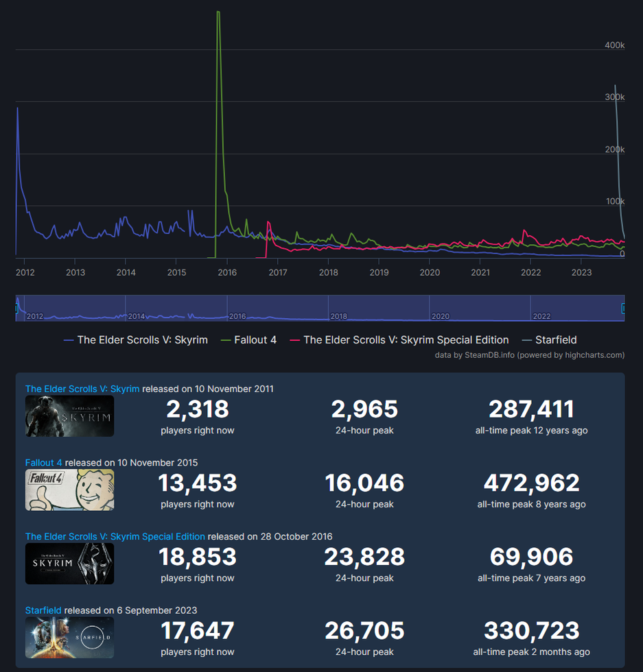Click the 23,828 24-hour peak value
Viewport: 643px width, 672px height.
point(364,557)
